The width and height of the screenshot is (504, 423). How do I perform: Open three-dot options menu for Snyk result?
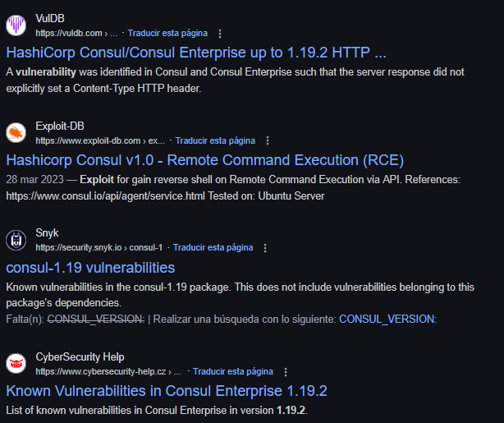tap(265, 248)
